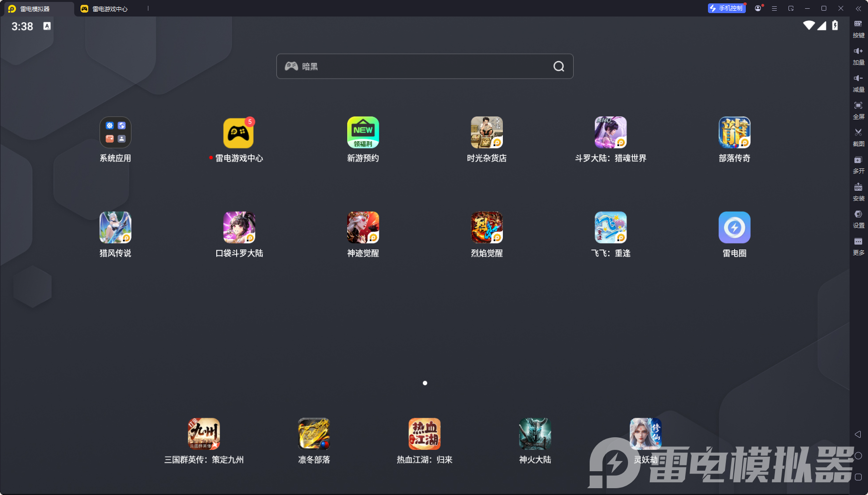Launch the 灵妖劫 game
Screen dimensions: 868x495
(x=645, y=434)
